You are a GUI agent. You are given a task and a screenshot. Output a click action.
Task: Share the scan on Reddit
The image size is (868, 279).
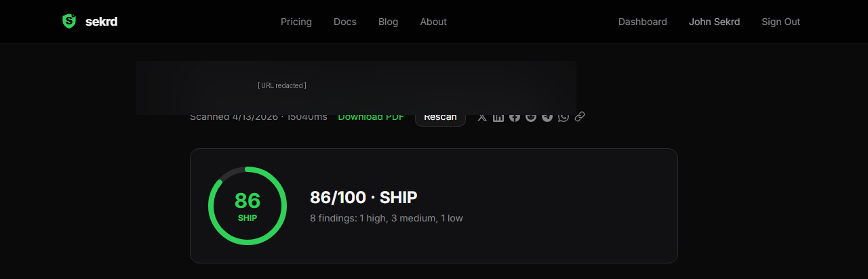coord(531,117)
